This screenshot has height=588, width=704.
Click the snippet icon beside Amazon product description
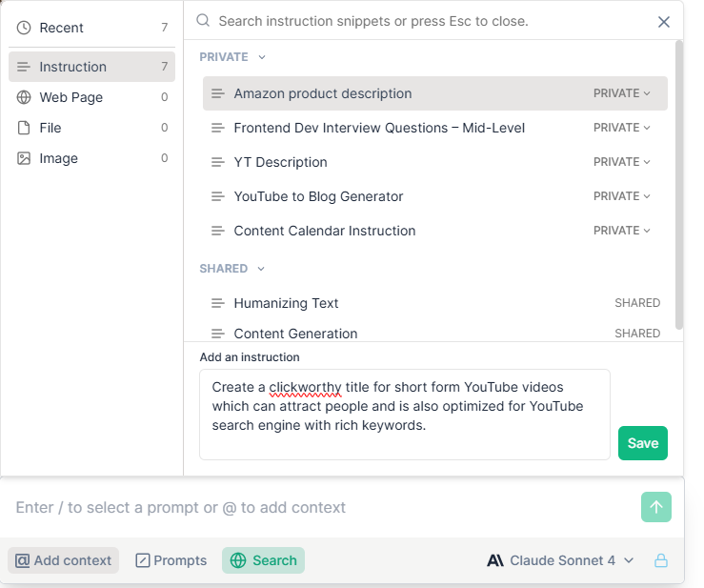tap(218, 93)
